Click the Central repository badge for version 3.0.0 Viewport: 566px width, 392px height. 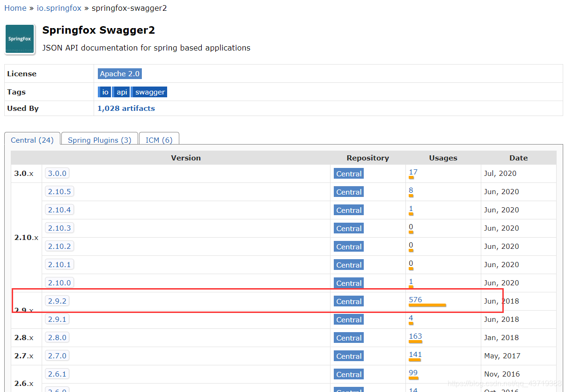348,173
